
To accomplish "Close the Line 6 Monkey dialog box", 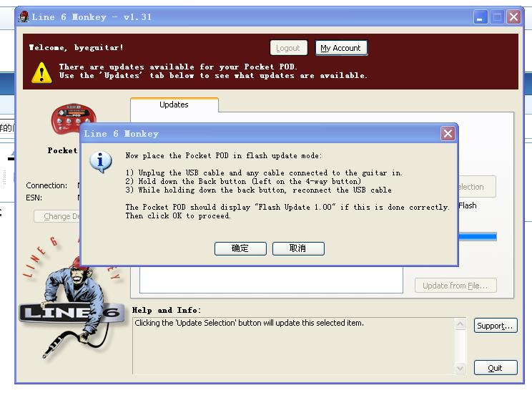I will click(x=448, y=134).
